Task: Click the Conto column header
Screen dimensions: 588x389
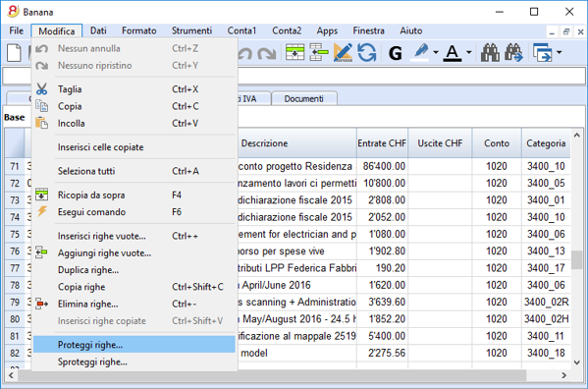Action: [497, 143]
